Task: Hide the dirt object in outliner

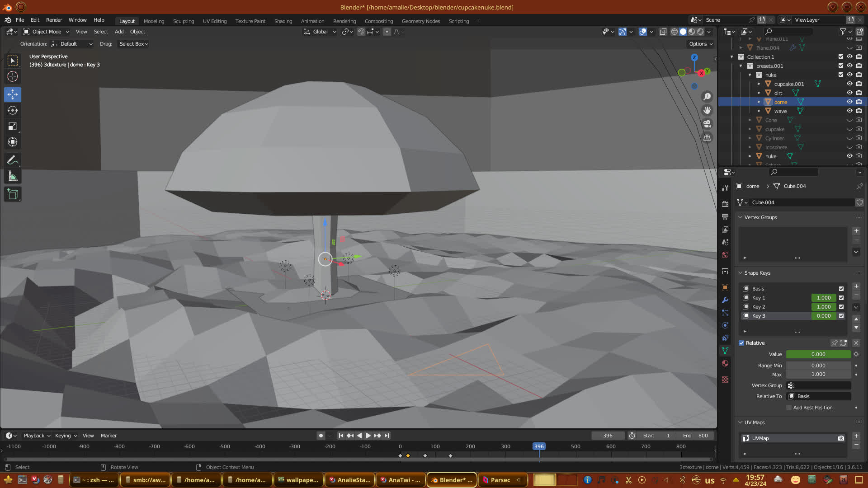Action: click(849, 93)
